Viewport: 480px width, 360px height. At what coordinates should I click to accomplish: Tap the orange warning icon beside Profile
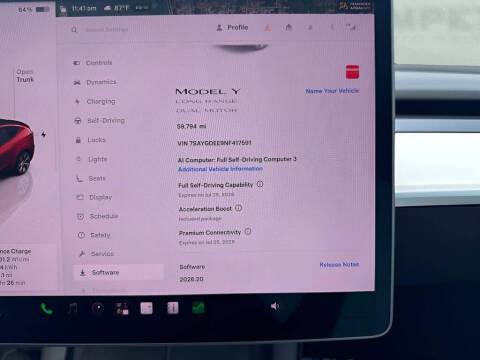(267, 28)
